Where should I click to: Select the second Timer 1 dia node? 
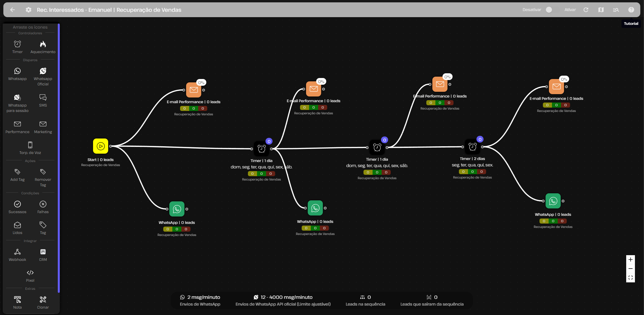(x=377, y=147)
